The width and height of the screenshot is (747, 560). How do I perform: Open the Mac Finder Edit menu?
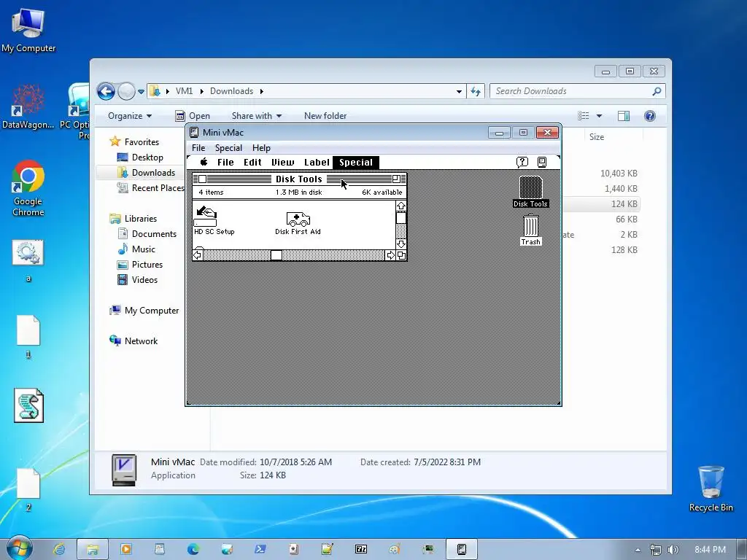[252, 162]
